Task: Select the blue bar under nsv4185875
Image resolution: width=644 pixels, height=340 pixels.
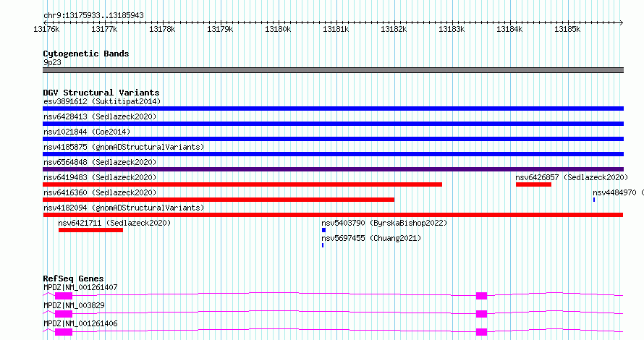Action: (x=333, y=154)
